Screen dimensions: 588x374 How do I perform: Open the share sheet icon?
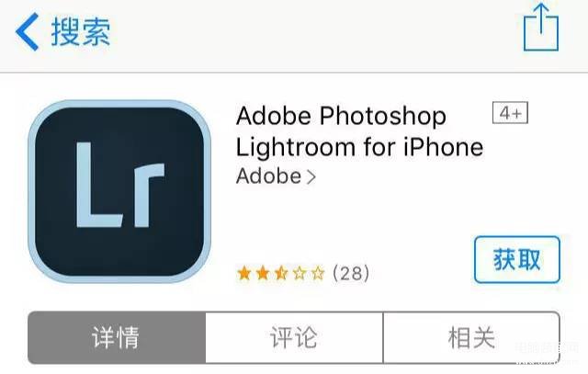pyautogui.click(x=541, y=27)
